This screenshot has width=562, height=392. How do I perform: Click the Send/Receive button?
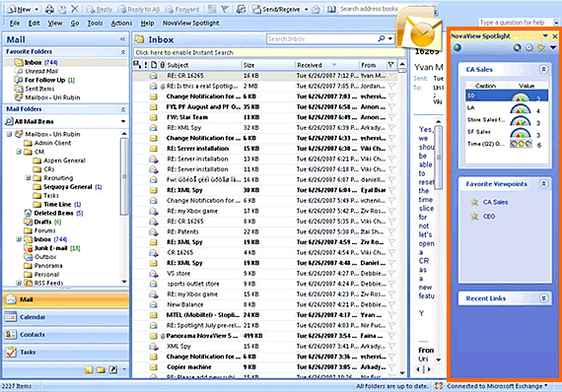click(x=277, y=9)
